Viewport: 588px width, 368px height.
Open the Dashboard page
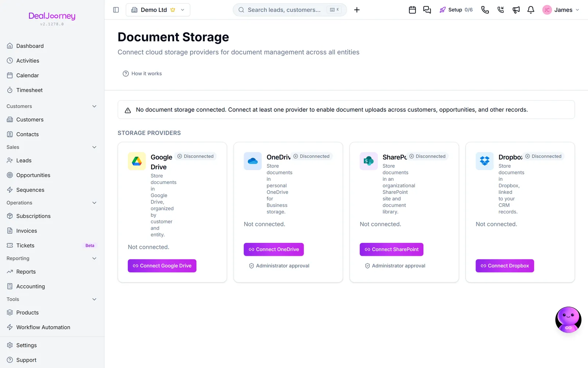point(52,46)
